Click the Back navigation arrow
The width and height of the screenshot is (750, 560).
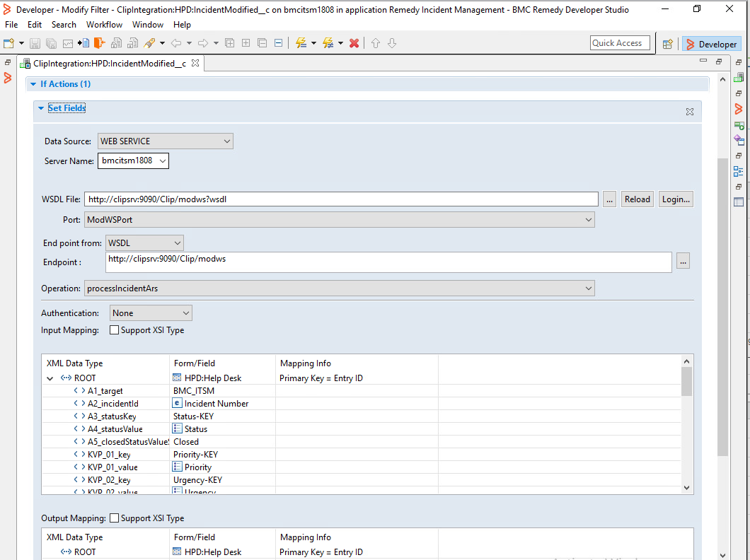coord(176,43)
